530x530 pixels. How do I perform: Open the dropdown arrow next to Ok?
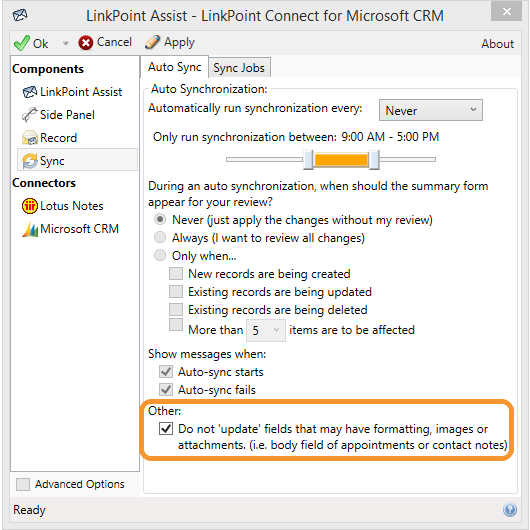point(65,43)
